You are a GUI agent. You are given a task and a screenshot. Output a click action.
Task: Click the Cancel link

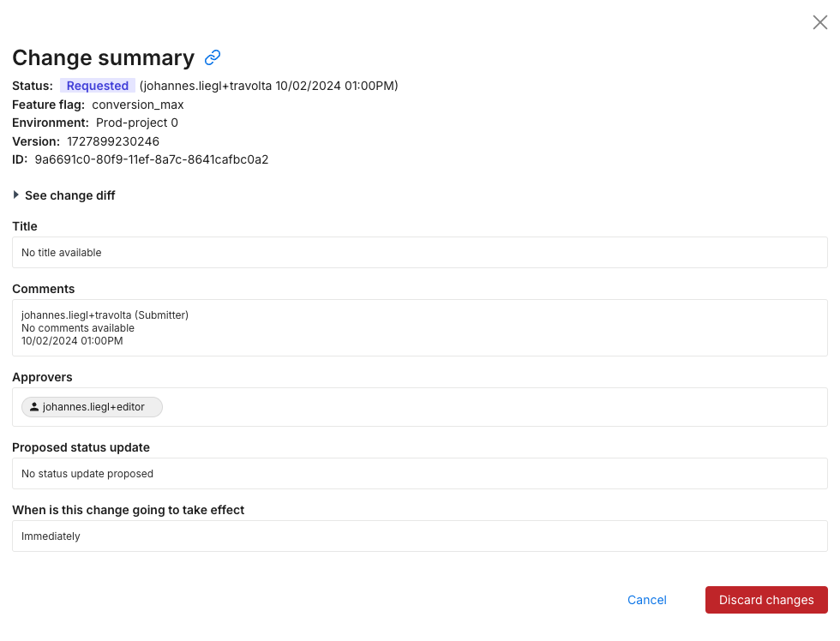[646, 600]
